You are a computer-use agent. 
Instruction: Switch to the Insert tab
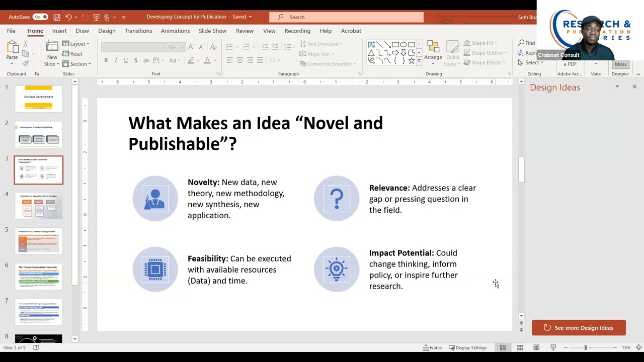coord(59,31)
